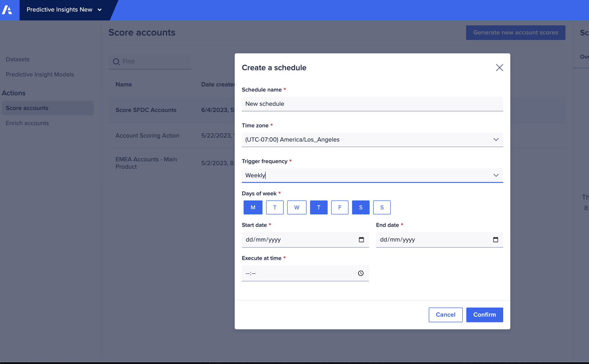Toggle Monday in Days of week

click(253, 208)
